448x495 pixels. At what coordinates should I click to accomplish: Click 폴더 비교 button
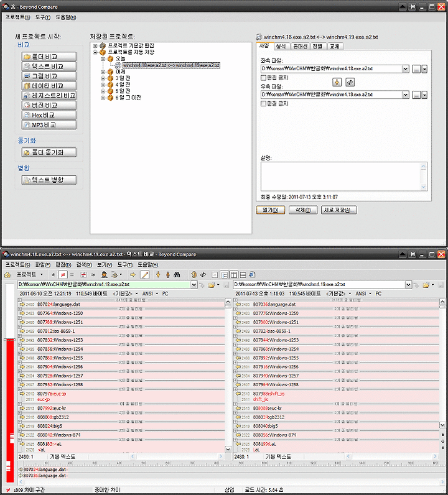(x=49, y=57)
